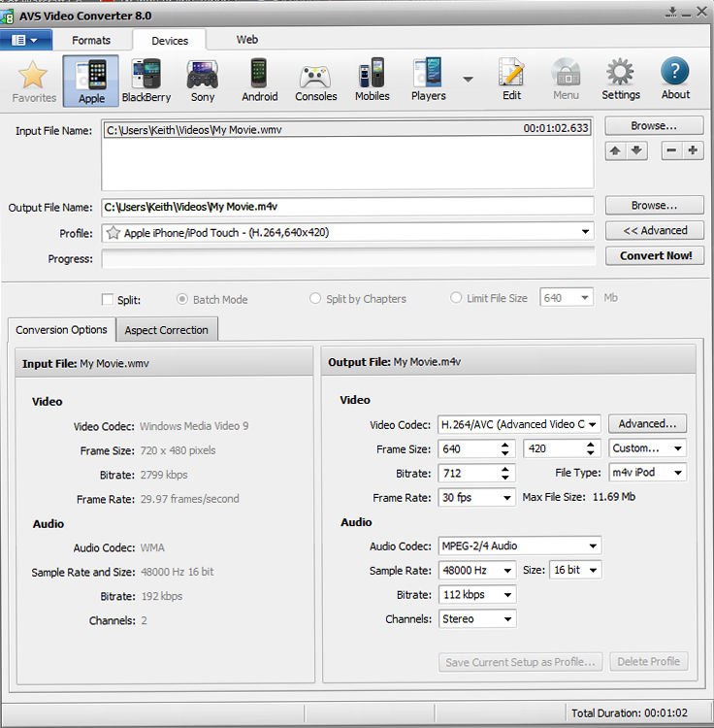Adjust video bitrate 712 stepper
The image size is (714, 728).
504,473
